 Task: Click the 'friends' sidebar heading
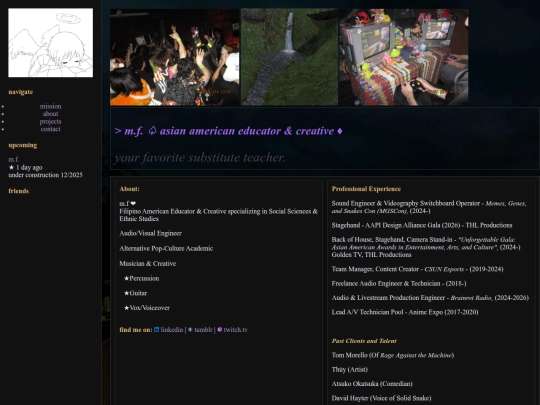(19, 191)
